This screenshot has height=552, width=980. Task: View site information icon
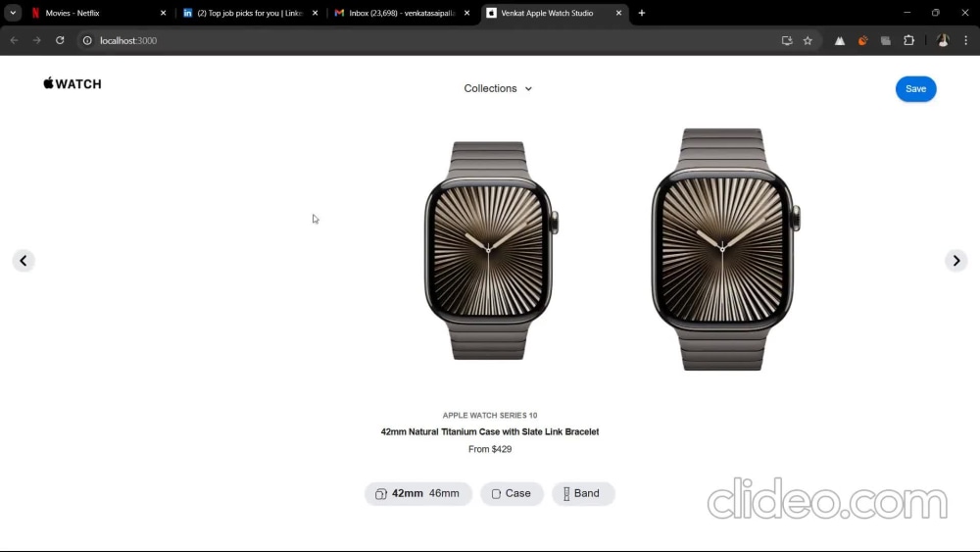[x=87, y=40]
